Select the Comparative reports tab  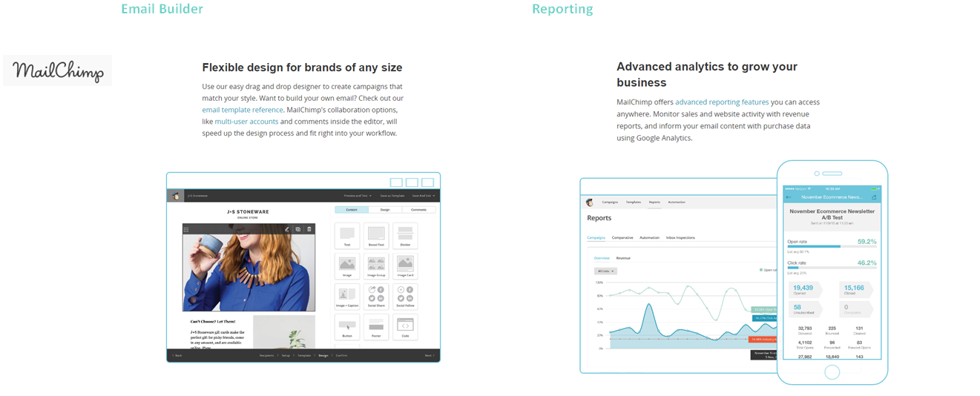point(622,237)
